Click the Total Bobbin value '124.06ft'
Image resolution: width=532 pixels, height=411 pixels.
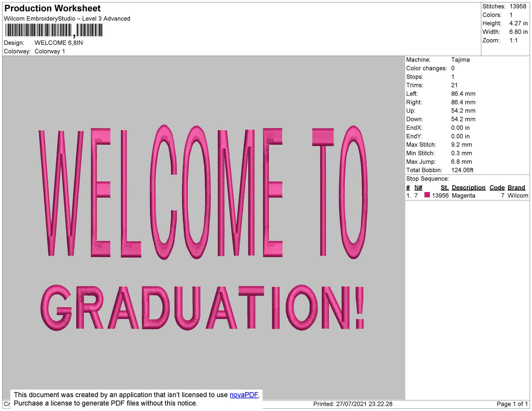[x=462, y=170]
